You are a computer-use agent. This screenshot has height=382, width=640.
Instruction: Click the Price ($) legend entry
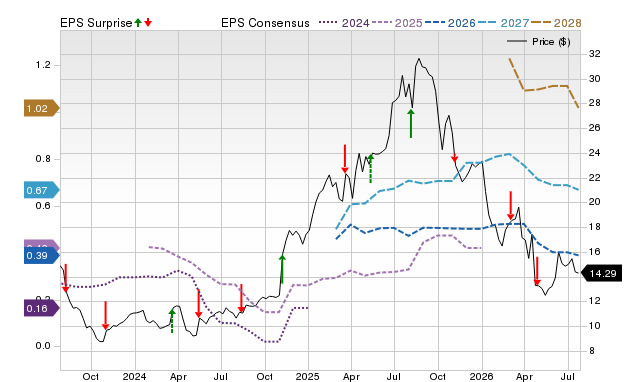pyautogui.click(x=539, y=42)
